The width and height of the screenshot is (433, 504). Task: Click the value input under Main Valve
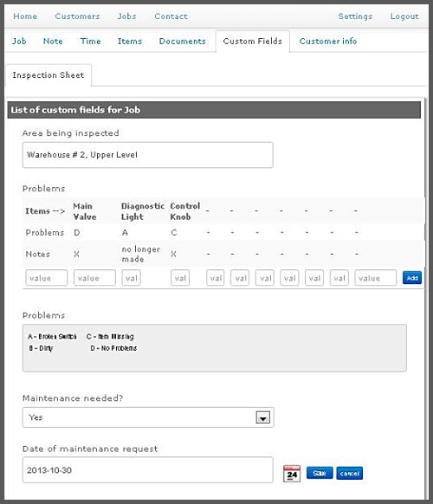point(94,278)
